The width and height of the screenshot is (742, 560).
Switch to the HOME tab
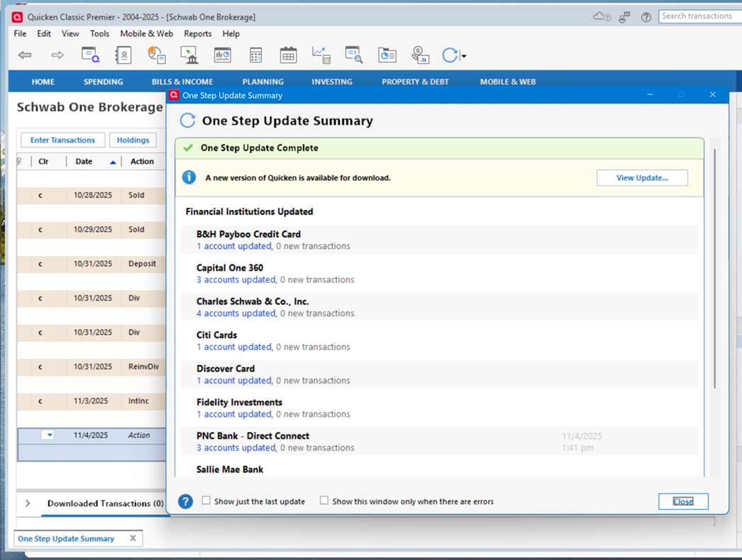point(43,82)
